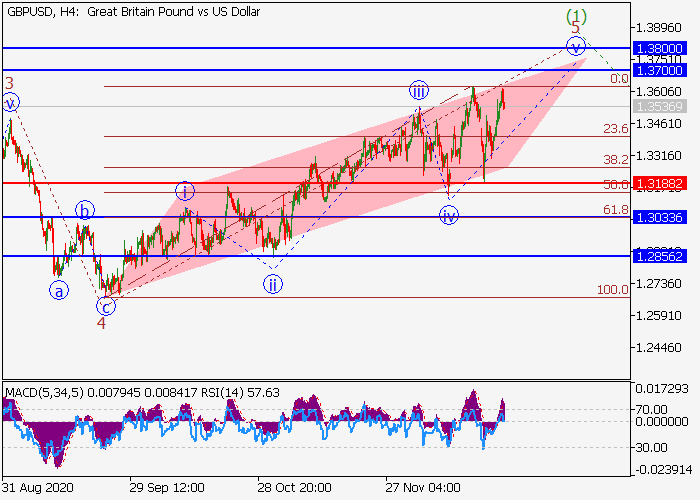The width and height of the screenshot is (700, 500).
Task: Select the red 1.31882 price label
Action: click(x=660, y=183)
